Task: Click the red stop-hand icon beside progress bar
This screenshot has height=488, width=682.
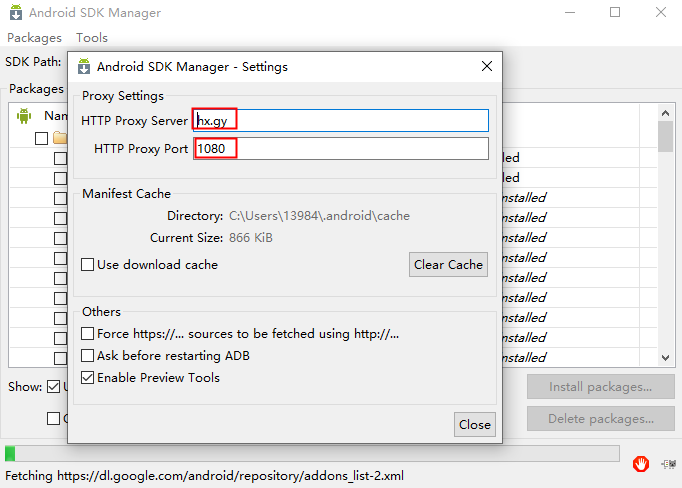Action: [x=641, y=464]
